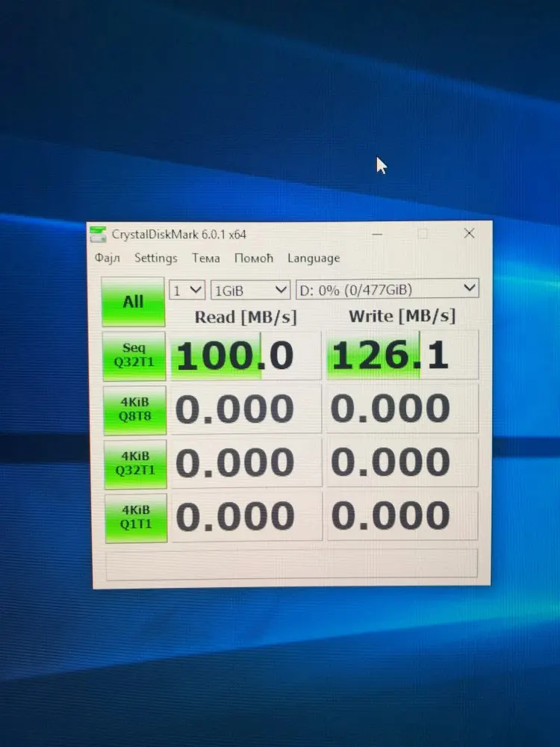This screenshot has width=560, height=747.
Task: Click the 4KiB Q32T1 read value
Action: 246,462
